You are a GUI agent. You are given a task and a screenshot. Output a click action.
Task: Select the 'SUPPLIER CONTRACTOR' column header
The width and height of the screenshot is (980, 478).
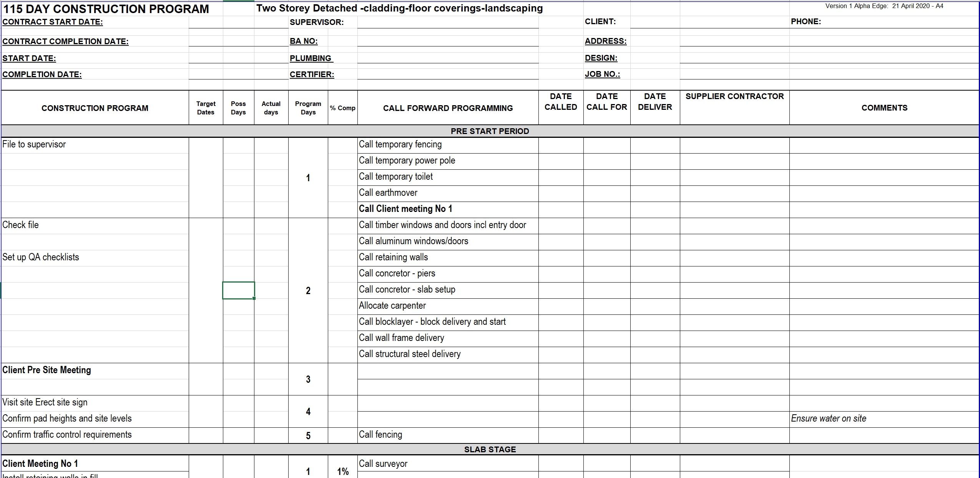[x=734, y=96]
